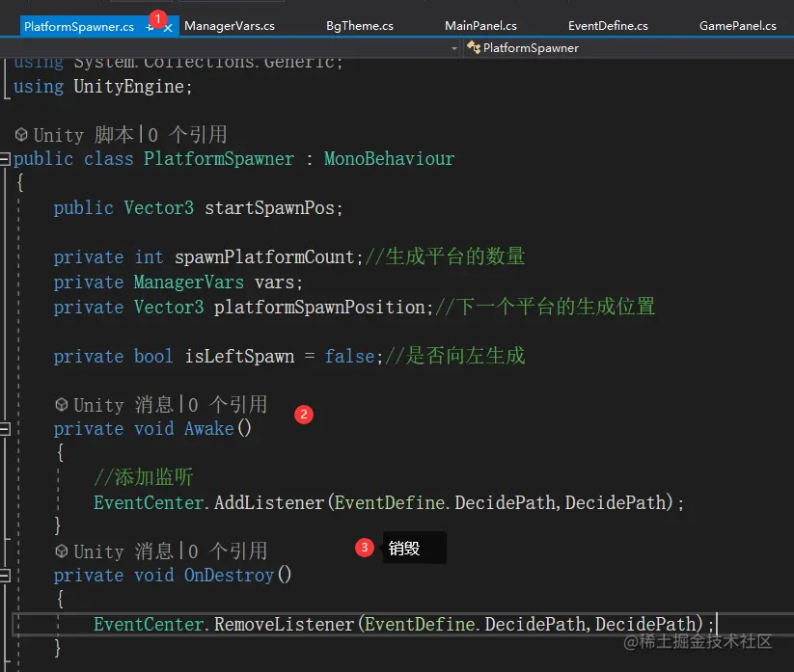
Task: Click the MonoBehaviour base class name
Action: pos(390,159)
